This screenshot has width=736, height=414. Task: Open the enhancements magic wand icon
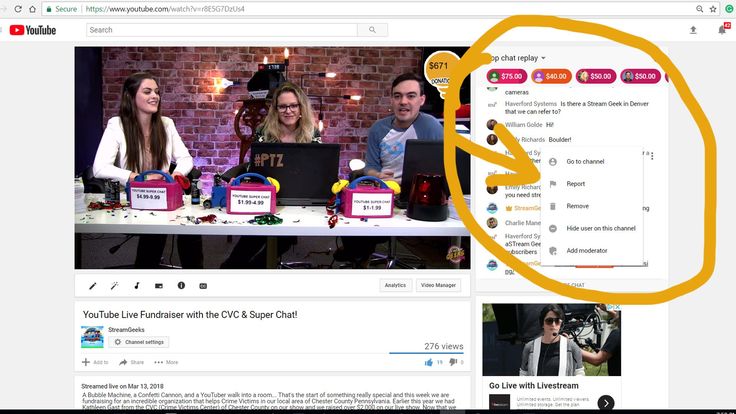[x=114, y=285]
